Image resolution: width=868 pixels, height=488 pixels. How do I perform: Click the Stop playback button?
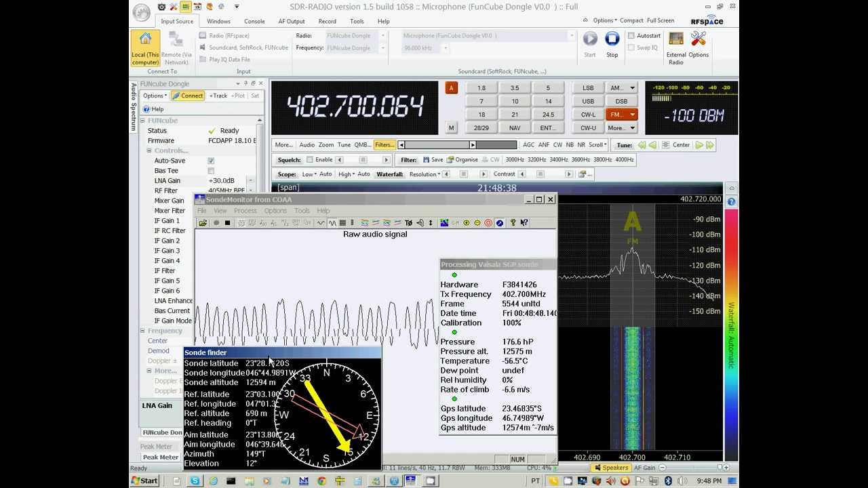coord(612,40)
